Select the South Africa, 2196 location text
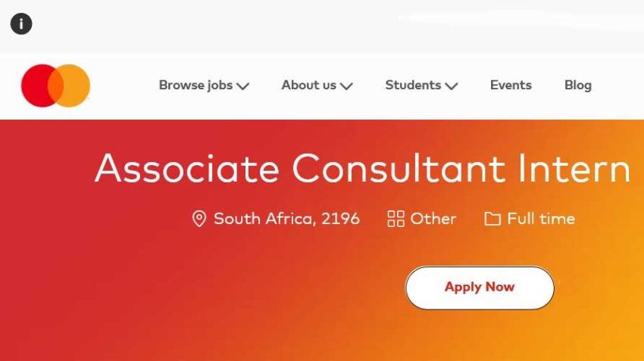This screenshot has height=361, width=644. pyautogui.click(x=286, y=219)
